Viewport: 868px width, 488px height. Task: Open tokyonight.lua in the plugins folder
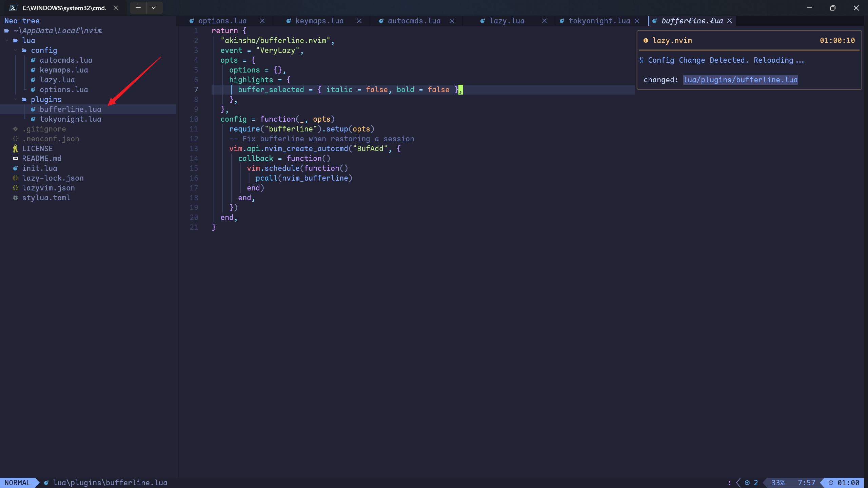(71, 119)
